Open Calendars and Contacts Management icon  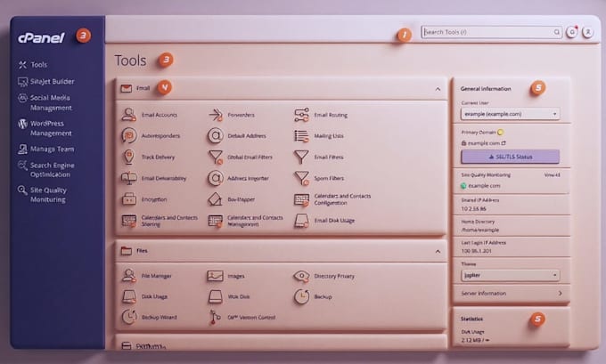point(216,221)
